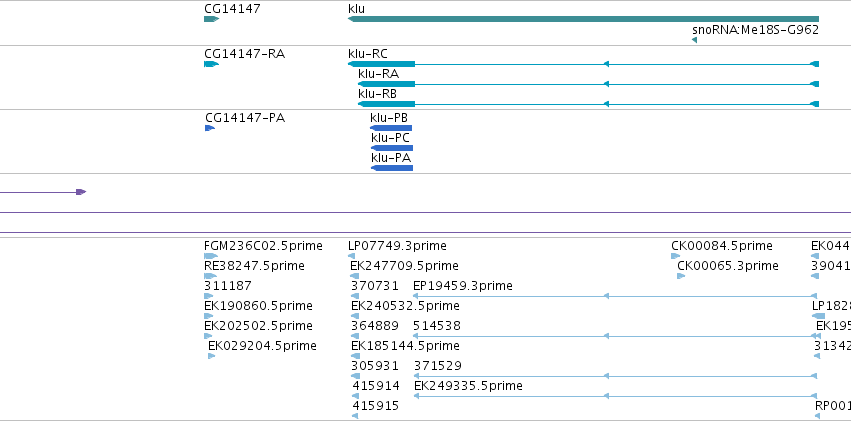Select the FGM236C02.5prime EST glyph
The height and width of the screenshot is (421, 851).
[x=211, y=256]
